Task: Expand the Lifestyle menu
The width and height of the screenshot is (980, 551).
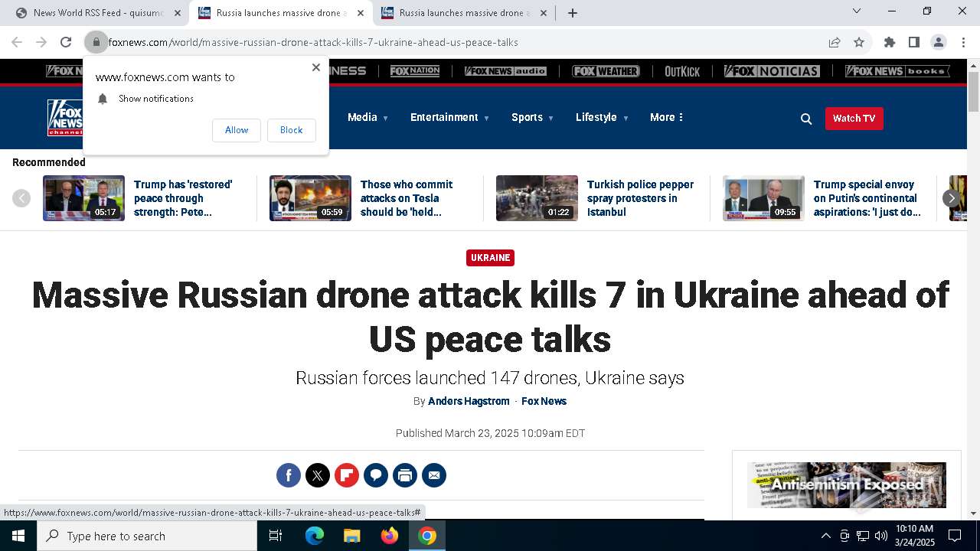Action: [x=602, y=117]
